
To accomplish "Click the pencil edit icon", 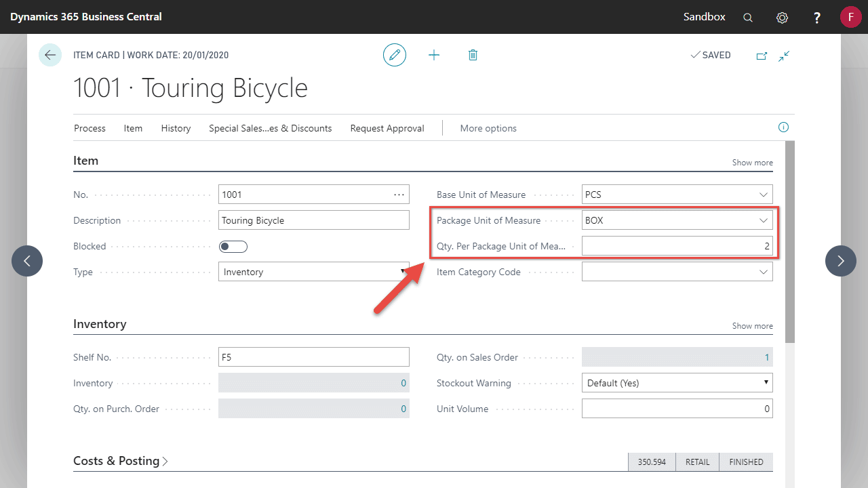I will [x=395, y=55].
